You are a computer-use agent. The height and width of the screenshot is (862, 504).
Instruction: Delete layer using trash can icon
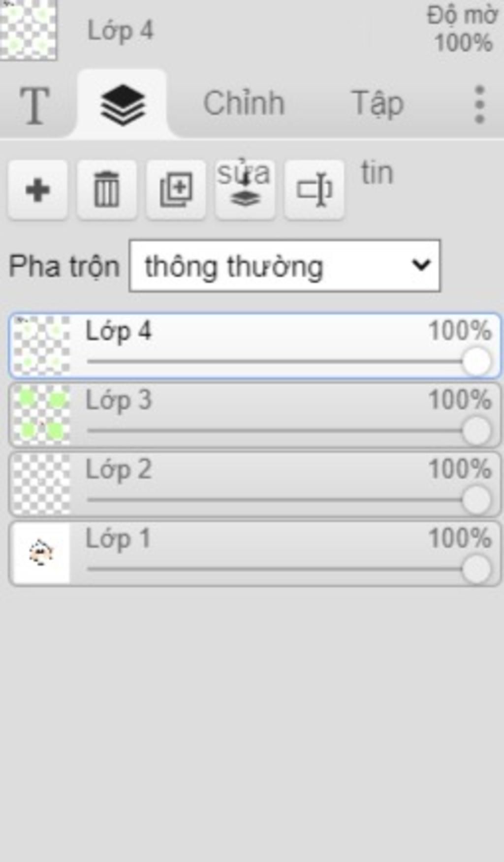pos(107,190)
